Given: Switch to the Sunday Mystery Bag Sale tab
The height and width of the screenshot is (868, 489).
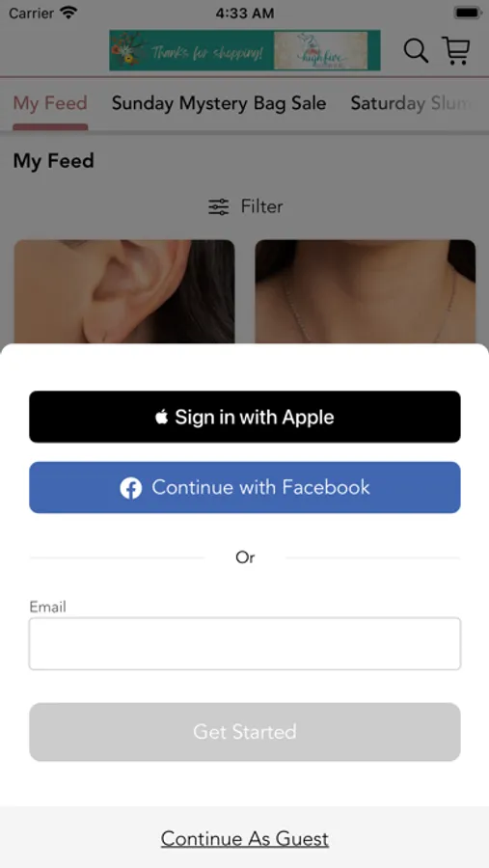Looking at the screenshot, I should [x=219, y=103].
